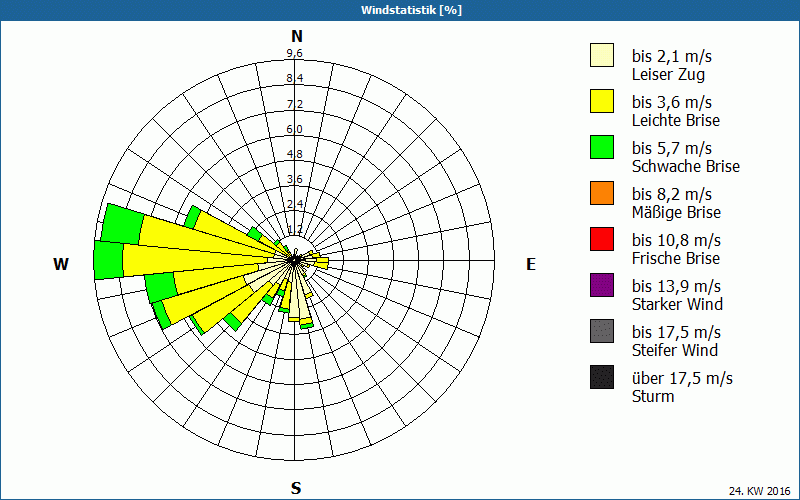Click the 'Leiser Zug' legend label

click(x=668, y=74)
